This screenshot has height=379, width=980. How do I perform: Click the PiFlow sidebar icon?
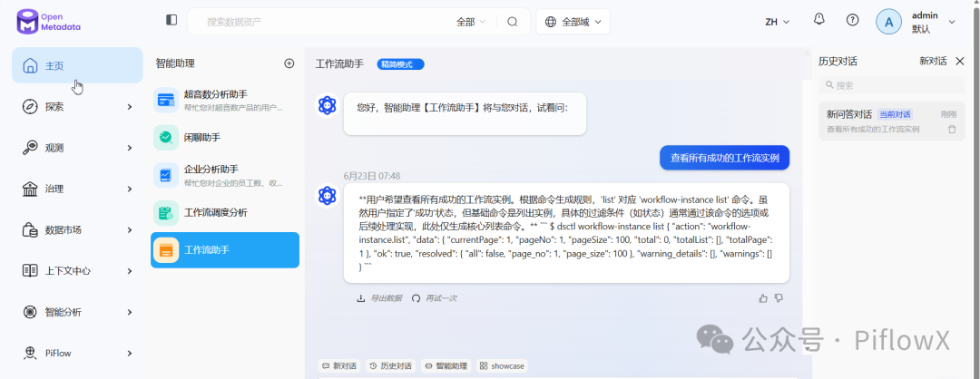(29, 353)
